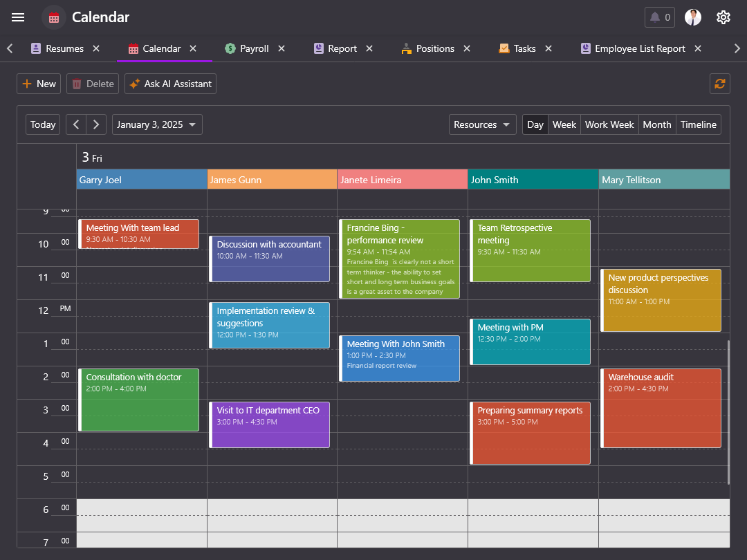747x560 pixels.
Task: Click the New appointment button
Action: pyautogui.click(x=39, y=84)
